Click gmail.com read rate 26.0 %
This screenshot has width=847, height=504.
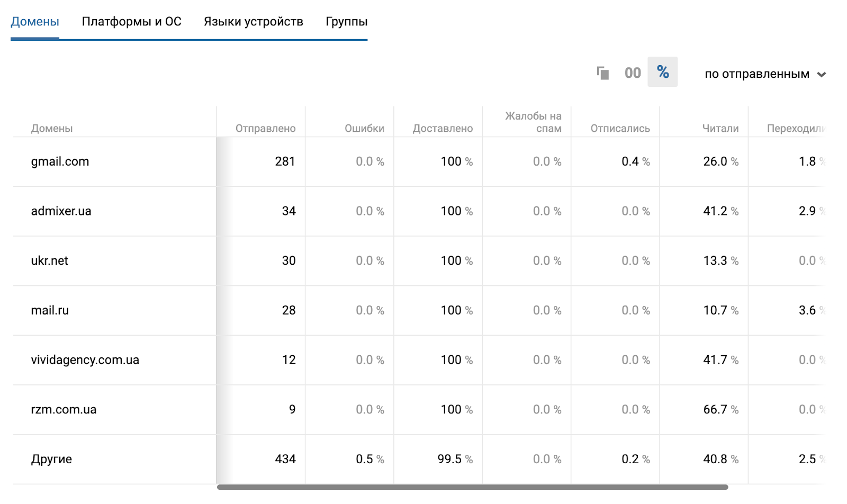point(721,161)
